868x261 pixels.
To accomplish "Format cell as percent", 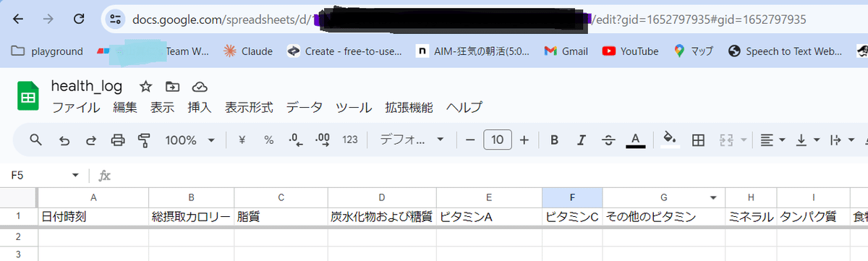I will 268,140.
